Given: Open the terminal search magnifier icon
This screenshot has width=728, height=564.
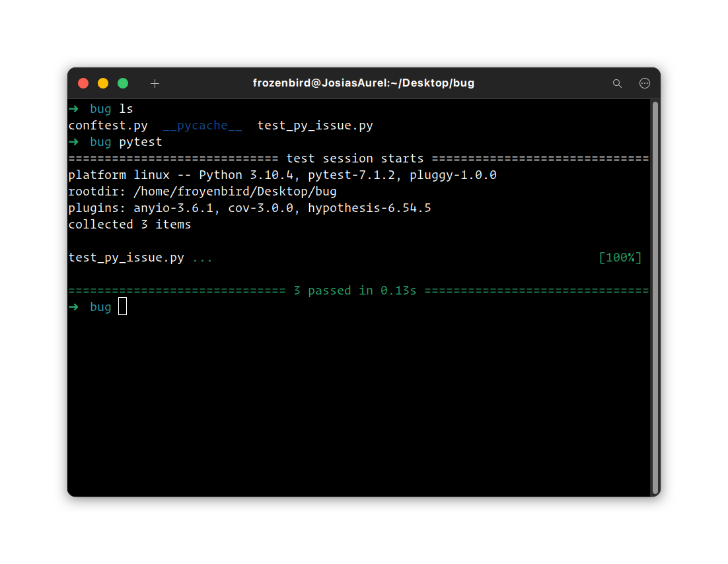Looking at the screenshot, I should [x=617, y=84].
